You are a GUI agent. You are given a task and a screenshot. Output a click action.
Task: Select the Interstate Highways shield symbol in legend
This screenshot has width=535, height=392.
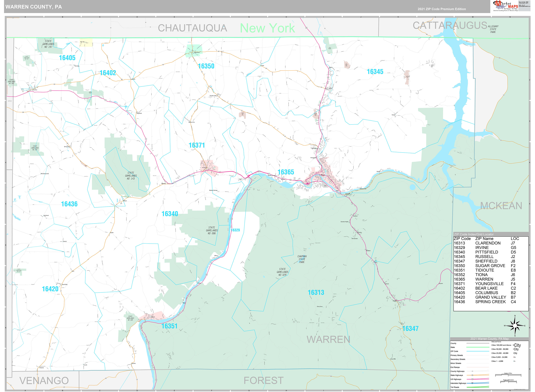point(472,383)
